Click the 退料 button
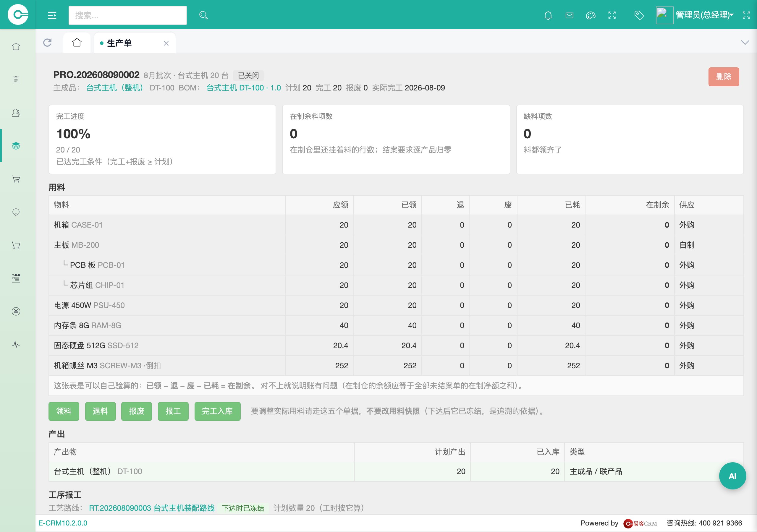This screenshot has height=532, width=757. [x=100, y=411]
